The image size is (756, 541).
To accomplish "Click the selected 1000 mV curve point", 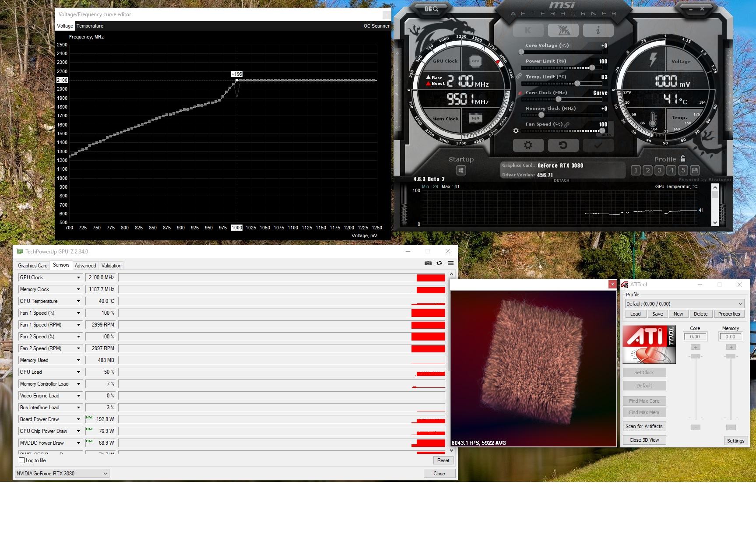I will pyautogui.click(x=237, y=80).
